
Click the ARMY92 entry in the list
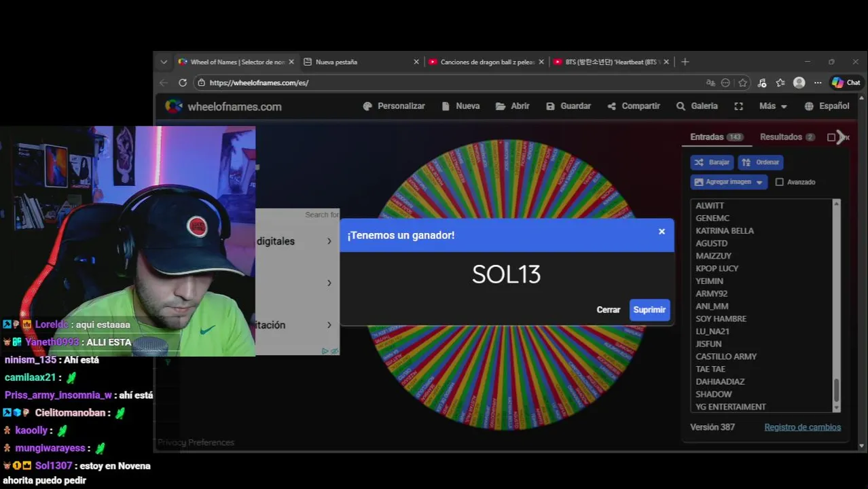coord(711,293)
